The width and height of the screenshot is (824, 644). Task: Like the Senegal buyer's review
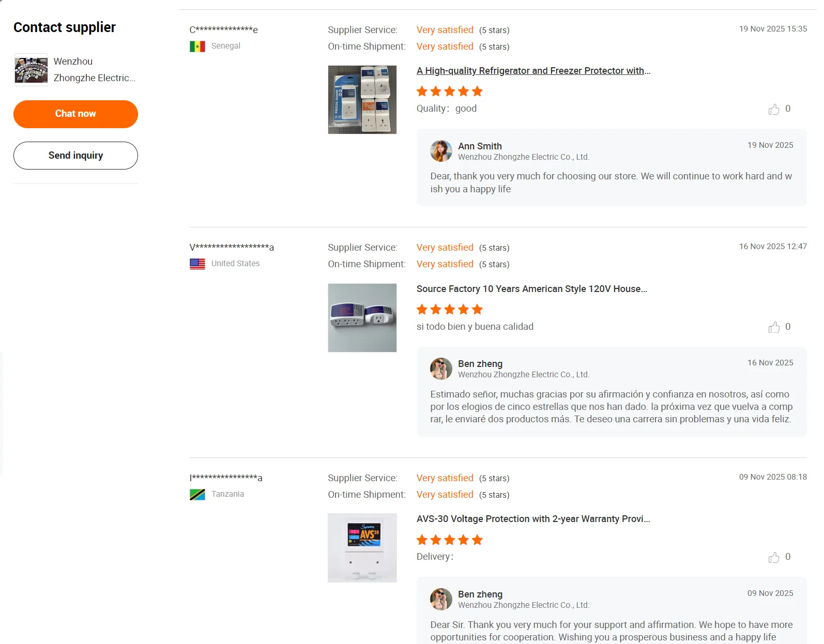coord(774,109)
